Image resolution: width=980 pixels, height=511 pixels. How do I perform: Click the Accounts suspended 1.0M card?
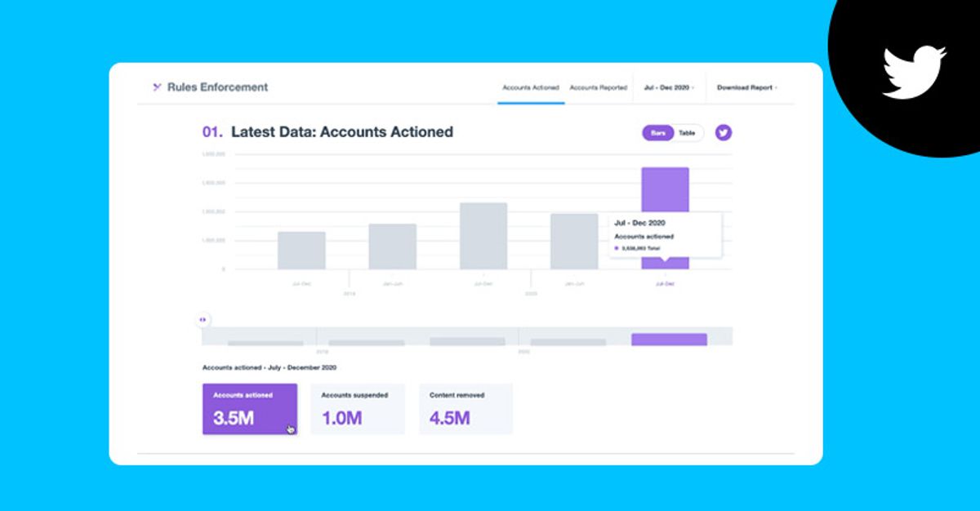(x=358, y=408)
